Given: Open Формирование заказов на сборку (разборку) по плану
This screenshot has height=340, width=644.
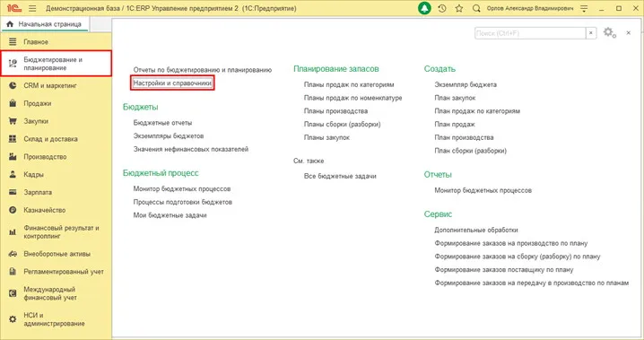Looking at the screenshot, I should click(x=518, y=257).
